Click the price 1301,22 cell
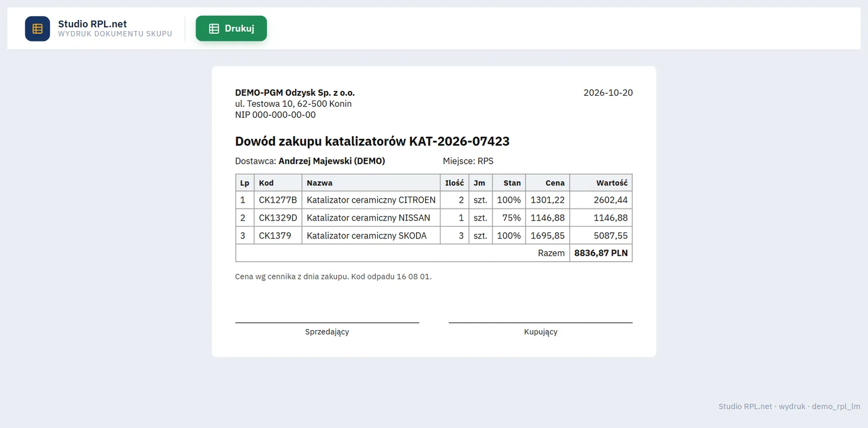 click(548, 200)
